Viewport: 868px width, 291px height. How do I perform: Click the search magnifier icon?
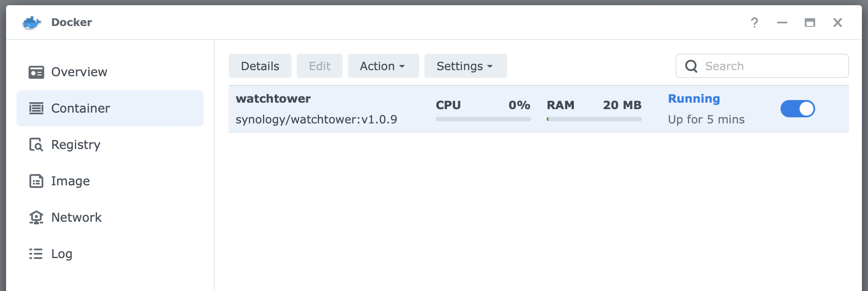click(x=691, y=66)
